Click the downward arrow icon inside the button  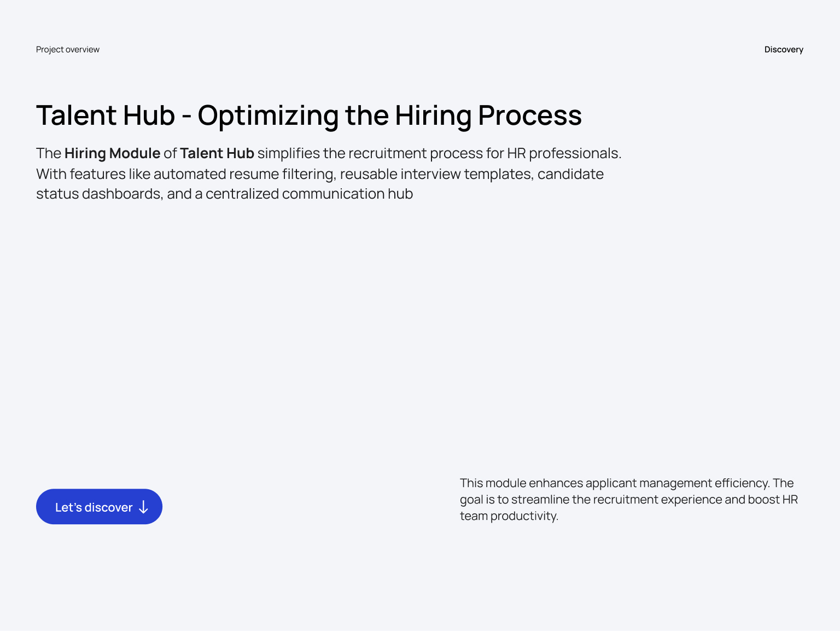point(143,507)
